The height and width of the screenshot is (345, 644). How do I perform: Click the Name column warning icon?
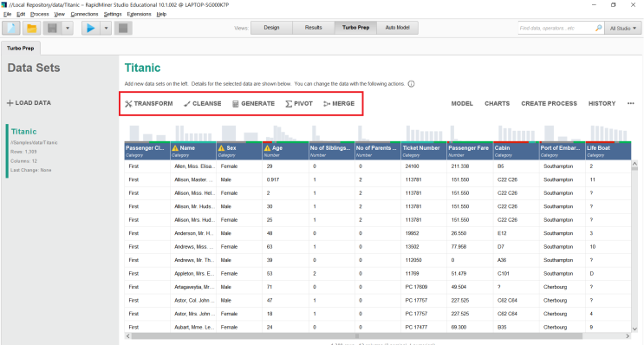pos(175,148)
